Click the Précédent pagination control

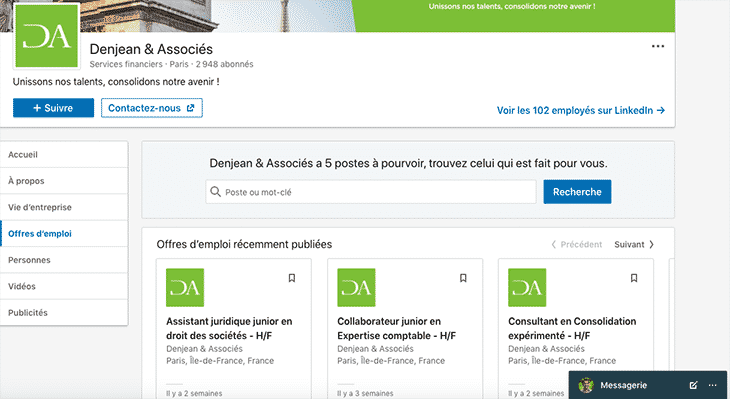click(577, 244)
